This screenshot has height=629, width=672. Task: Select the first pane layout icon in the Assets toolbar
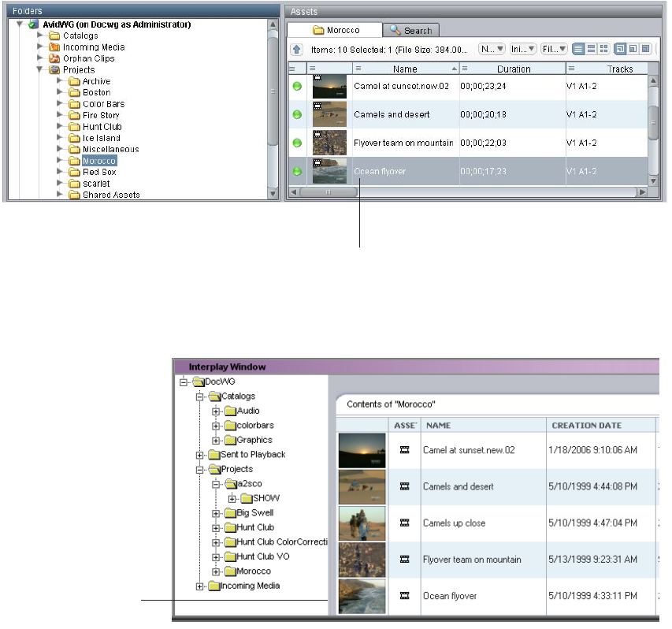tap(620, 49)
